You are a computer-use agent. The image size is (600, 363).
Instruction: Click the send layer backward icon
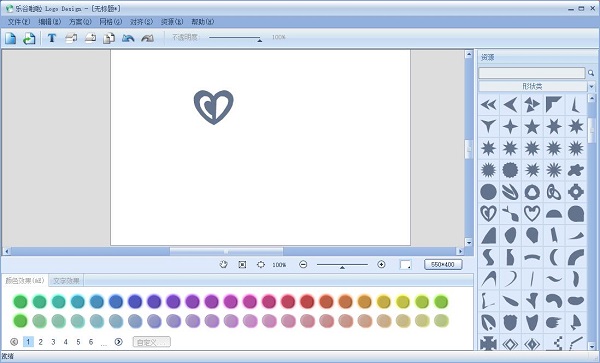click(x=90, y=38)
